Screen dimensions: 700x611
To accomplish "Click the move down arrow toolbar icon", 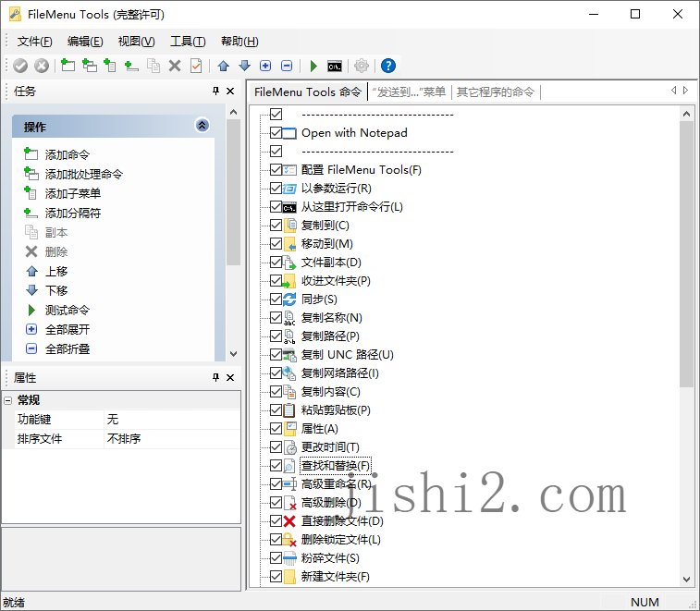I will point(245,66).
